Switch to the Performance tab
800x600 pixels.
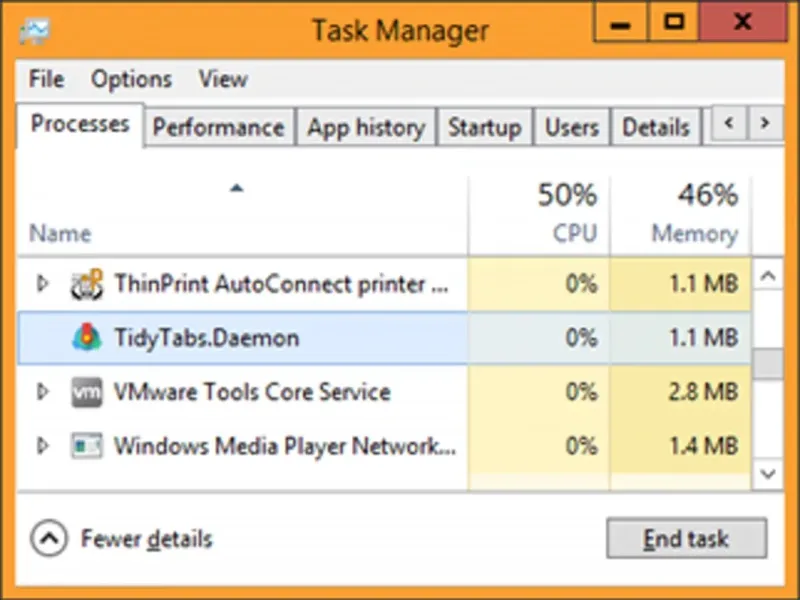(218, 128)
